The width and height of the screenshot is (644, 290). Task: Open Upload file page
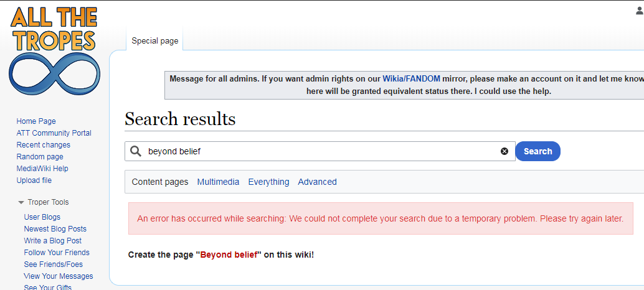click(34, 180)
